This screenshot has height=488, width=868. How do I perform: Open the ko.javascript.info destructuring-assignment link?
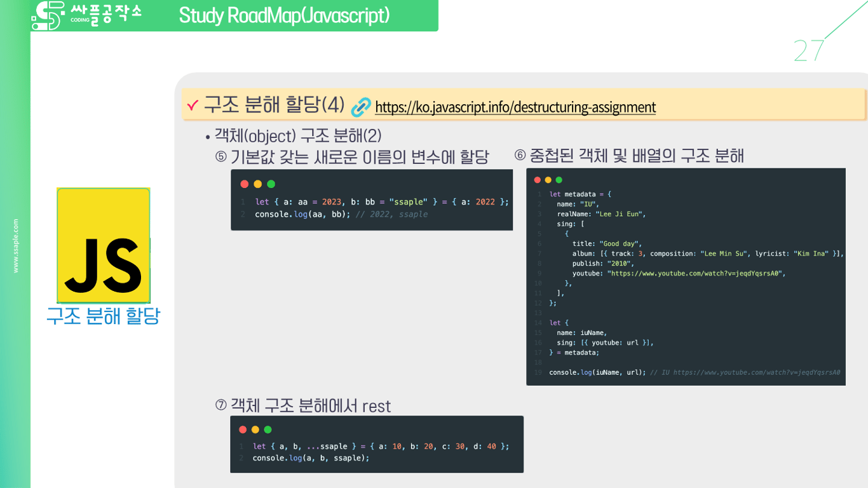(x=515, y=108)
